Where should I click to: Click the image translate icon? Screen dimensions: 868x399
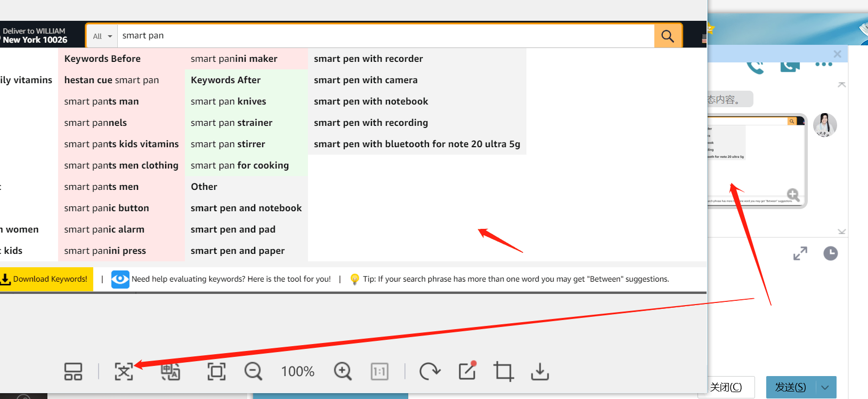pos(171,371)
